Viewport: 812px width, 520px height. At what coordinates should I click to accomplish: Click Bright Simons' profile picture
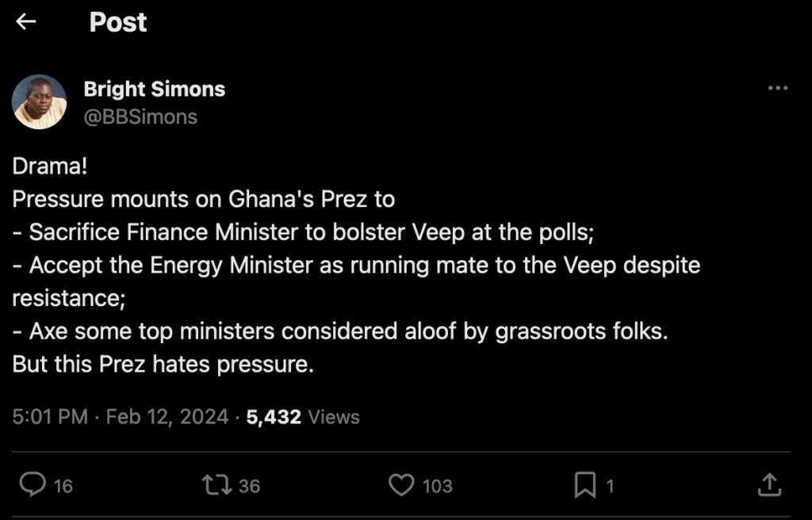[x=39, y=102]
